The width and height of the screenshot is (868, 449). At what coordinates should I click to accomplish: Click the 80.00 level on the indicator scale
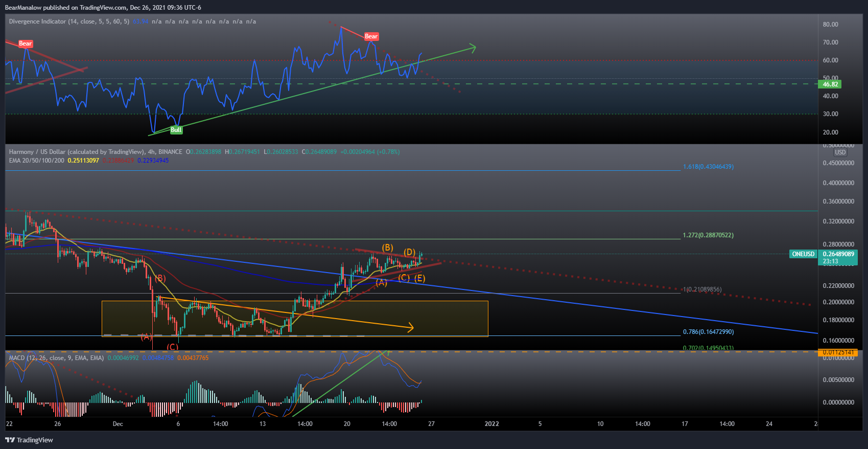click(x=830, y=25)
